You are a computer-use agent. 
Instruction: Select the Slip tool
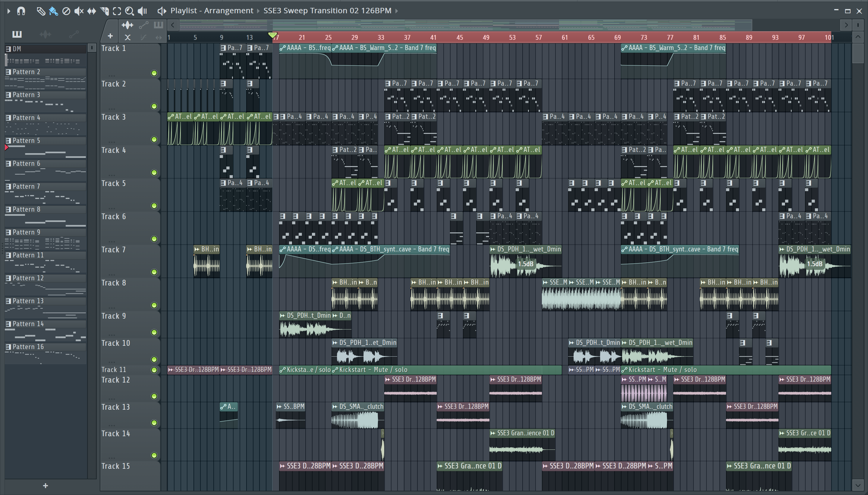click(x=91, y=11)
